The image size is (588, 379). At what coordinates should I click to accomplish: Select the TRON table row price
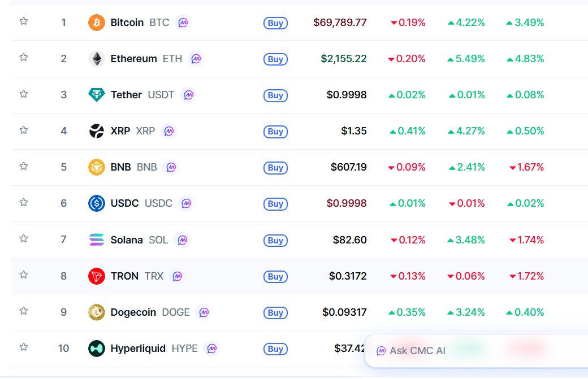[x=348, y=276]
